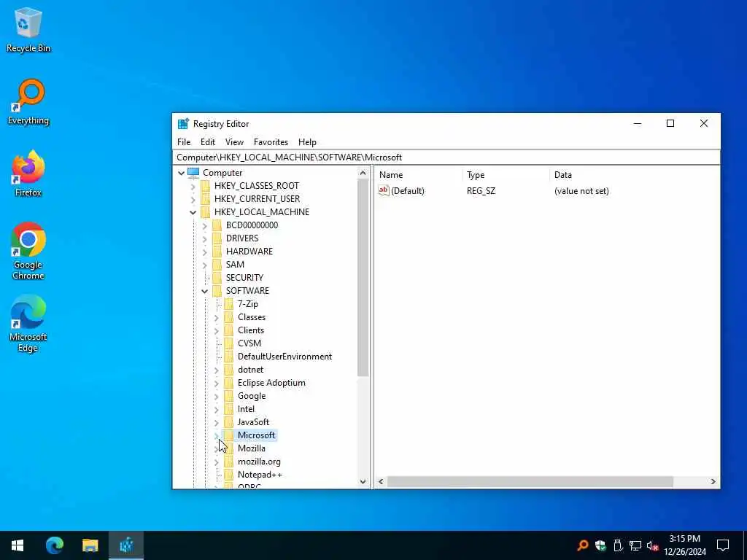Screen dimensions: 747x560
Task: Click the 7-Zip folder icon
Action: coord(228,304)
